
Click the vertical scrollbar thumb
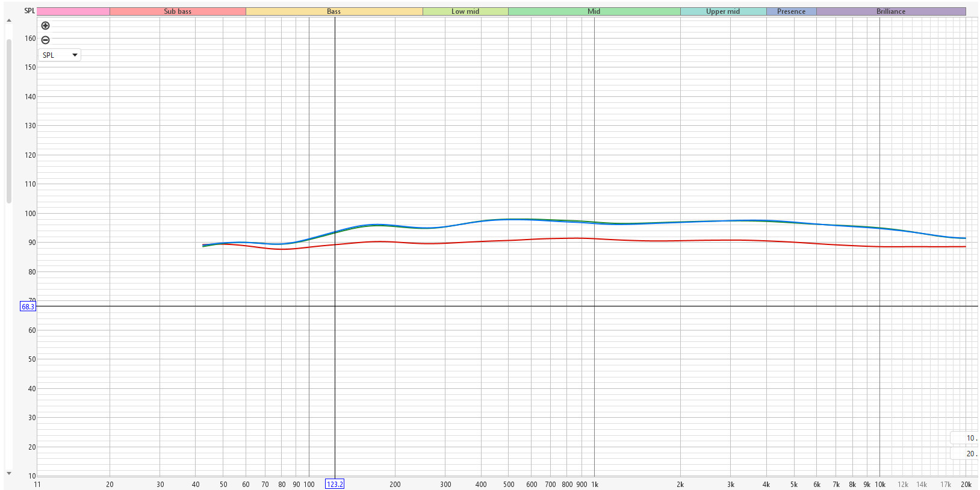(x=8, y=120)
